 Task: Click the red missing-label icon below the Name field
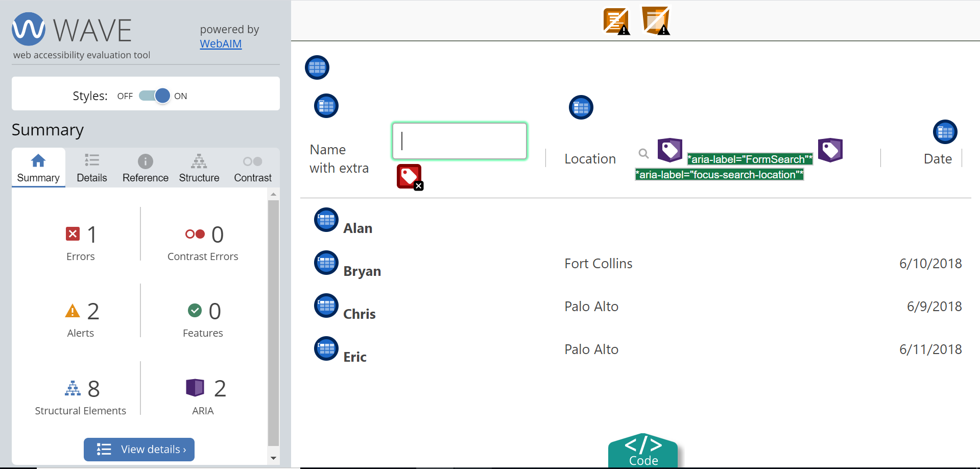(409, 176)
